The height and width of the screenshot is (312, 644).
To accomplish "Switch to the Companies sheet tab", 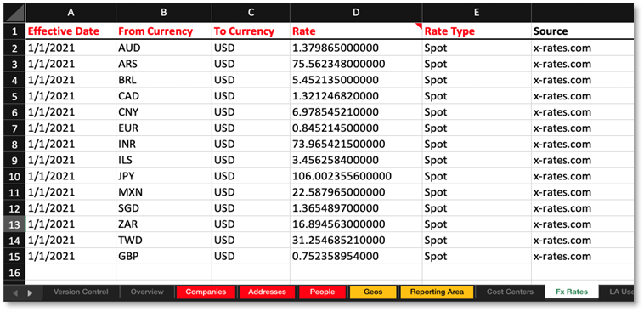I will pyautogui.click(x=206, y=292).
